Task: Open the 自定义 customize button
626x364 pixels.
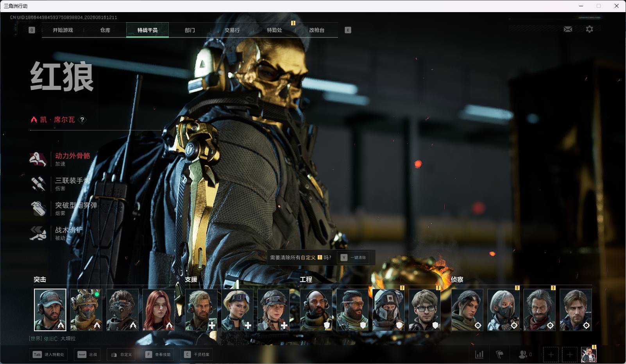Action: coord(122,355)
